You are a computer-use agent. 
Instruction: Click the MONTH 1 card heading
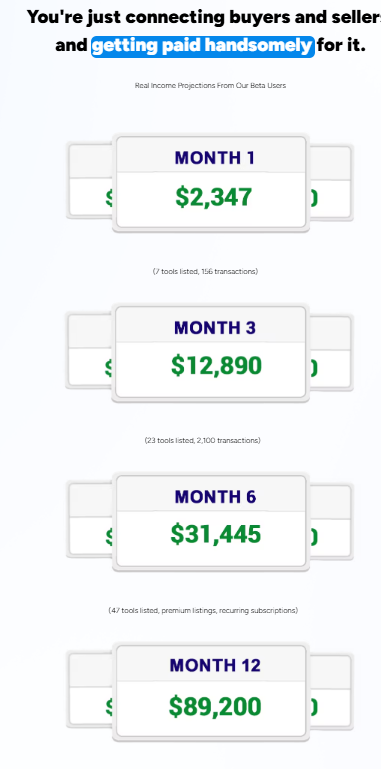click(214, 158)
